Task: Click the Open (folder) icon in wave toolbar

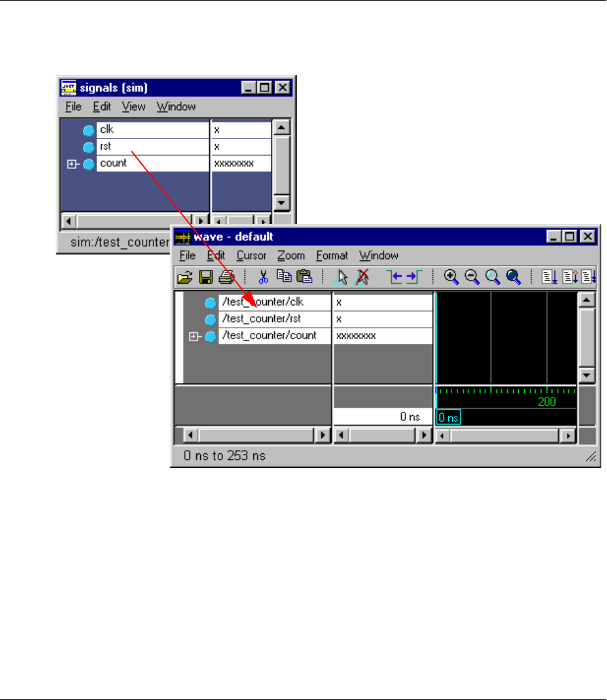Action: point(185,277)
